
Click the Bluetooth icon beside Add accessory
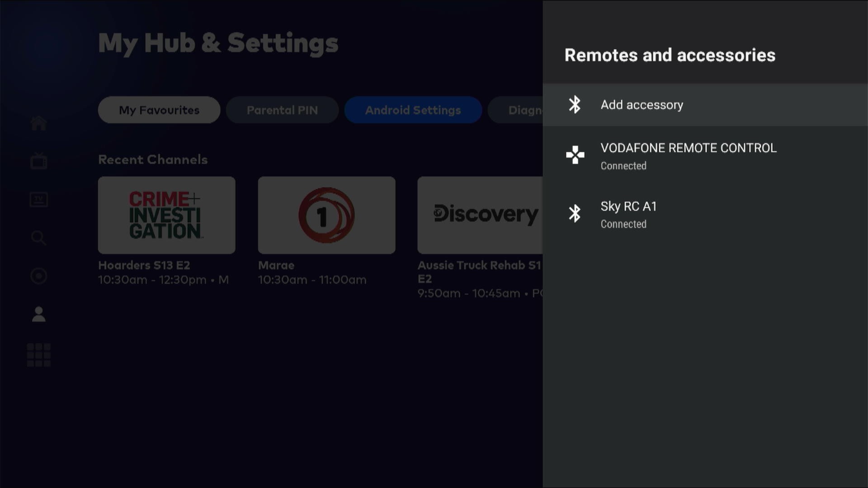(x=575, y=104)
